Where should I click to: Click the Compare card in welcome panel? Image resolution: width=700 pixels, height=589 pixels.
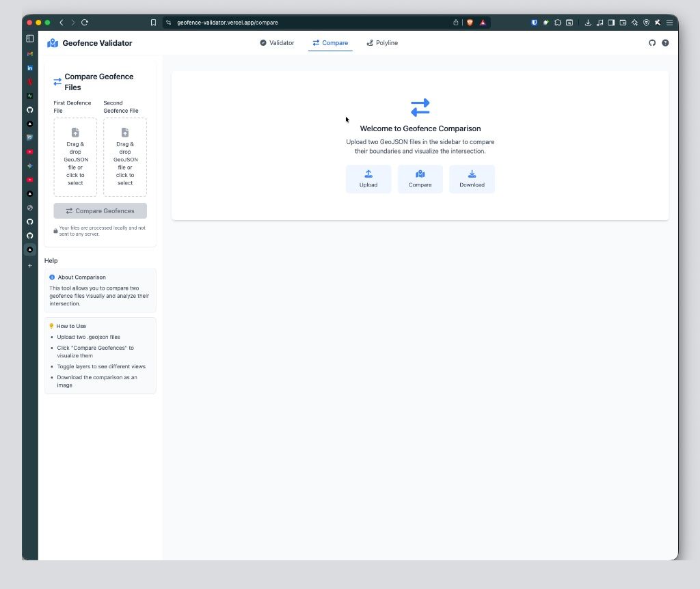[420, 179]
